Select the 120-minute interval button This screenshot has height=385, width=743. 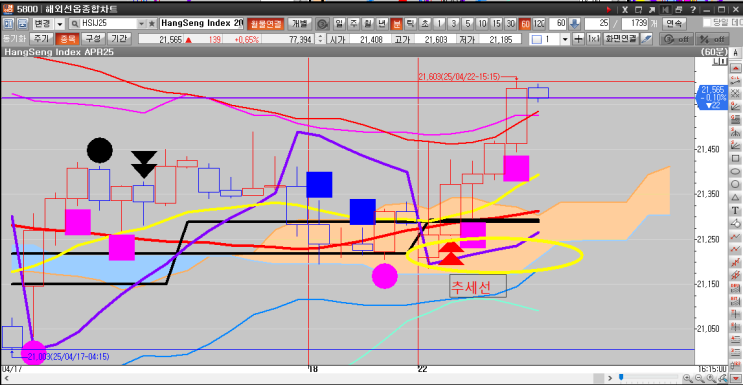(x=539, y=23)
